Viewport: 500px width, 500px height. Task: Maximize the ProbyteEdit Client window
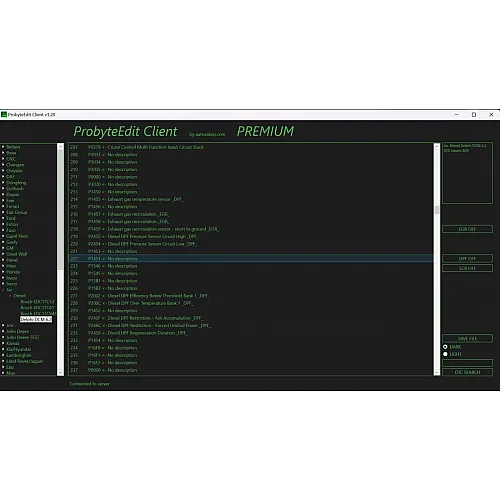pos(474,114)
